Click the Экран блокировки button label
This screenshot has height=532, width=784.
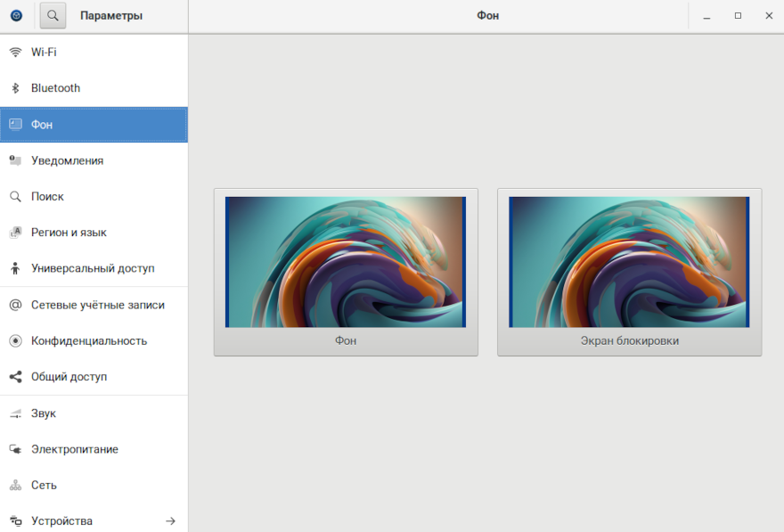(x=629, y=341)
